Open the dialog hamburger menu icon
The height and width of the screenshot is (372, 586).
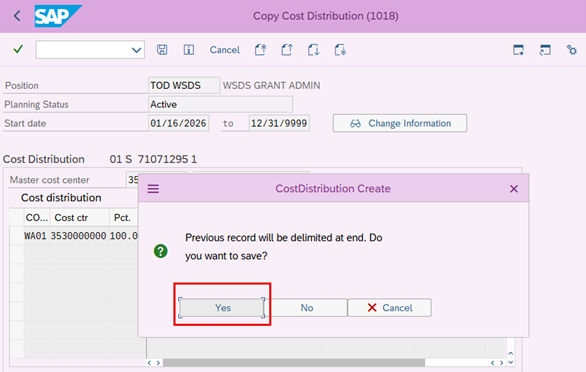[153, 189]
